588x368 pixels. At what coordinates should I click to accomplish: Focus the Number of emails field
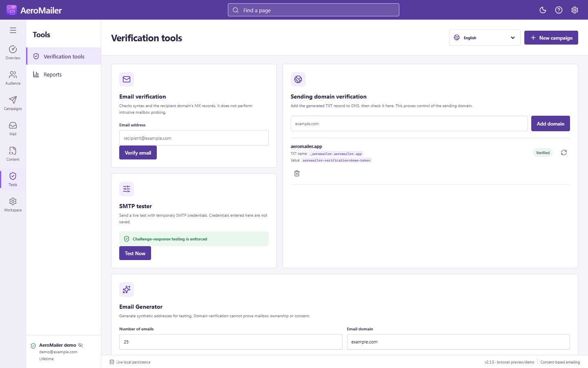coord(231,342)
